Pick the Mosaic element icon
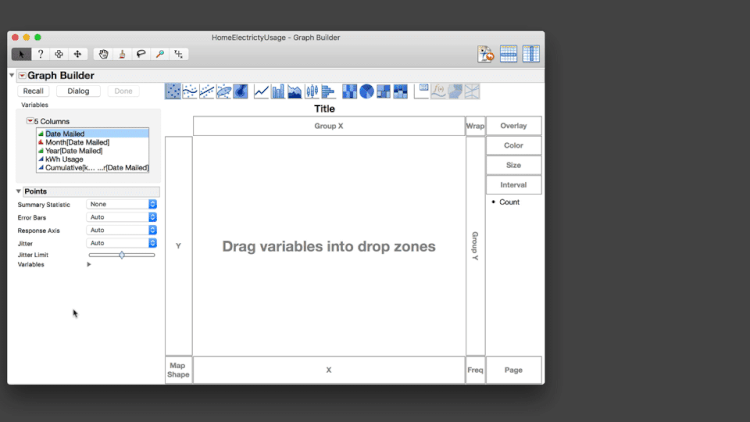This screenshot has height=422, width=750. 400,91
